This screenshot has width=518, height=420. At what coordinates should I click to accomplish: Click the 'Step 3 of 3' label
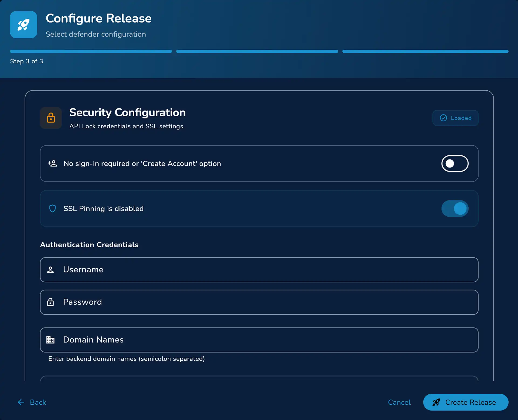26,61
